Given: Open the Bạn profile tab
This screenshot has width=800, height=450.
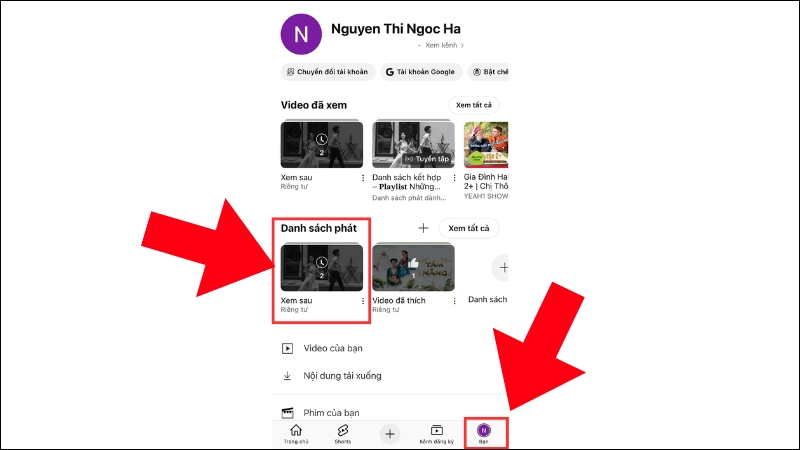Looking at the screenshot, I should [x=484, y=434].
